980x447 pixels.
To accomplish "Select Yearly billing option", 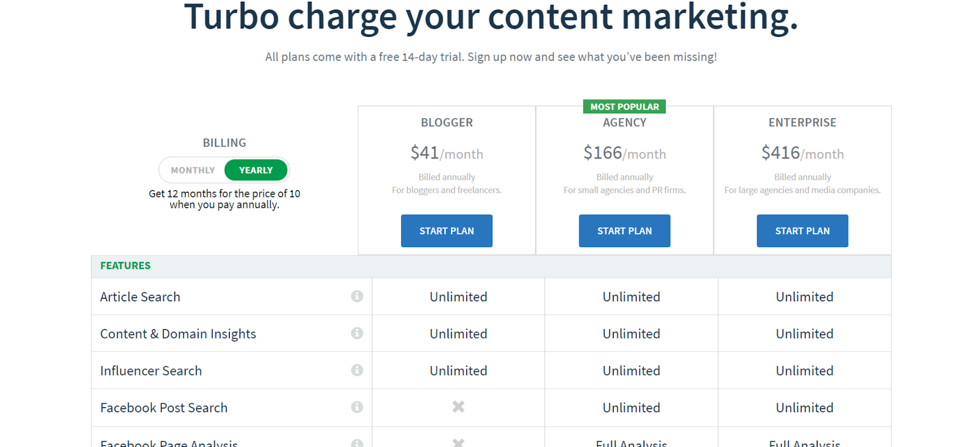I will point(256,170).
